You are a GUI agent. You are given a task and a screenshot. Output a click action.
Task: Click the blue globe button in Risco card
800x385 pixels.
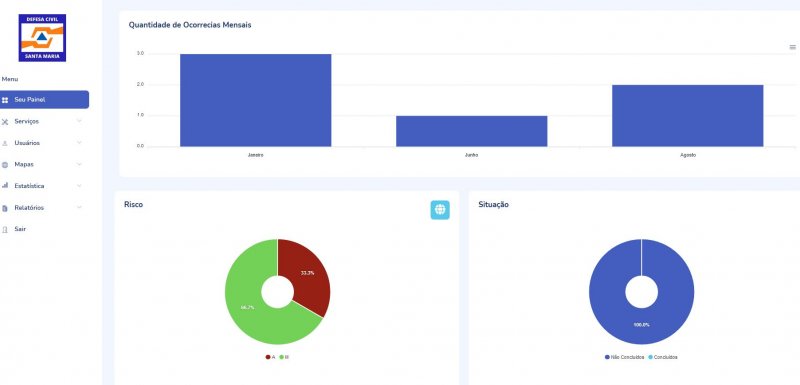[440, 210]
